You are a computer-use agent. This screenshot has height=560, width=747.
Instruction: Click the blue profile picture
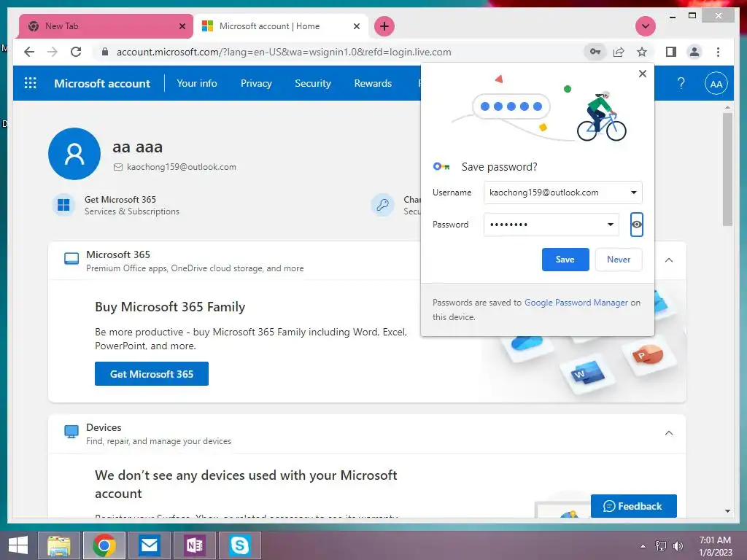pyautogui.click(x=74, y=154)
